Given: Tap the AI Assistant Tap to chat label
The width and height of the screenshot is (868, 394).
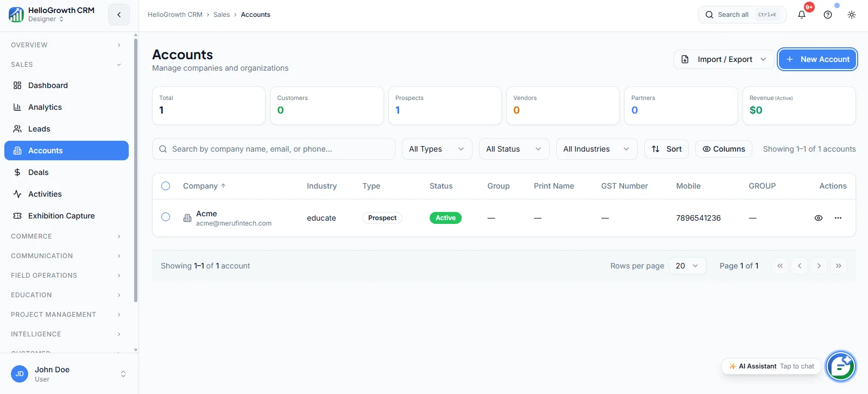Looking at the screenshot, I should point(771,366).
